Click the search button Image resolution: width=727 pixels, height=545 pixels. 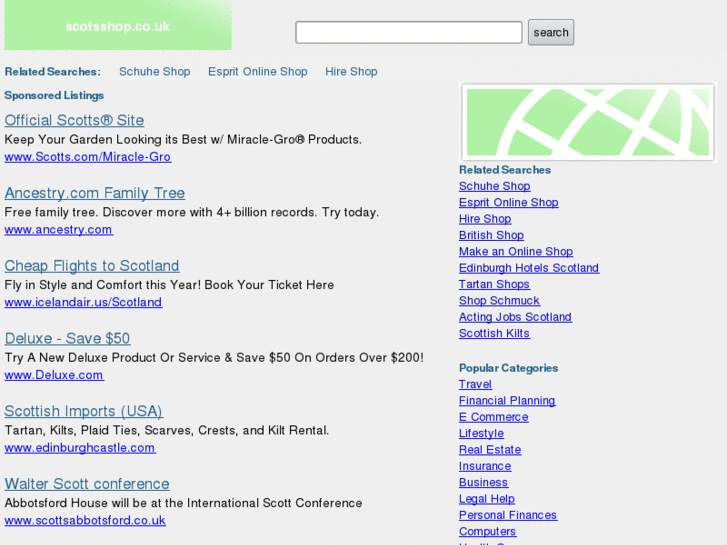(551, 32)
